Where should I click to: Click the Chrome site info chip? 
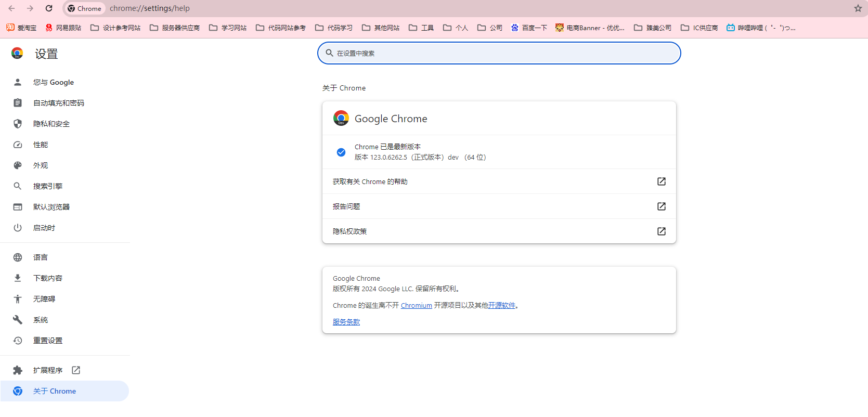click(x=85, y=8)
